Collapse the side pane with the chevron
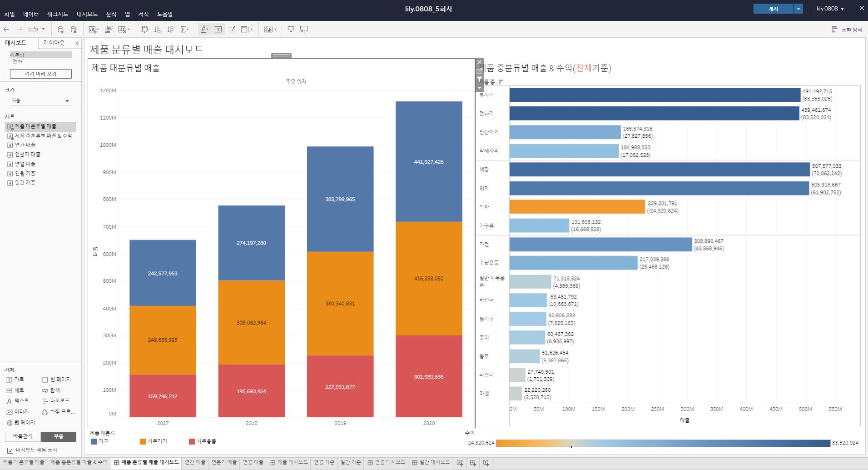 [77, 43]
